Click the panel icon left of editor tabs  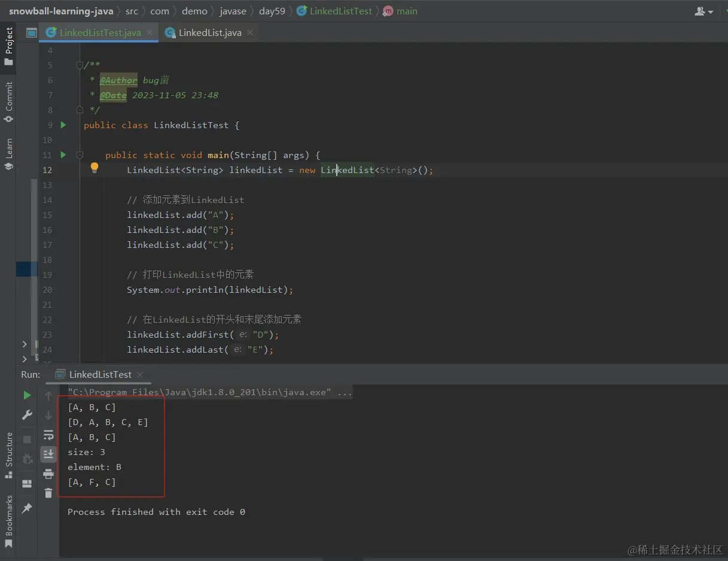[x=32, y=33]
